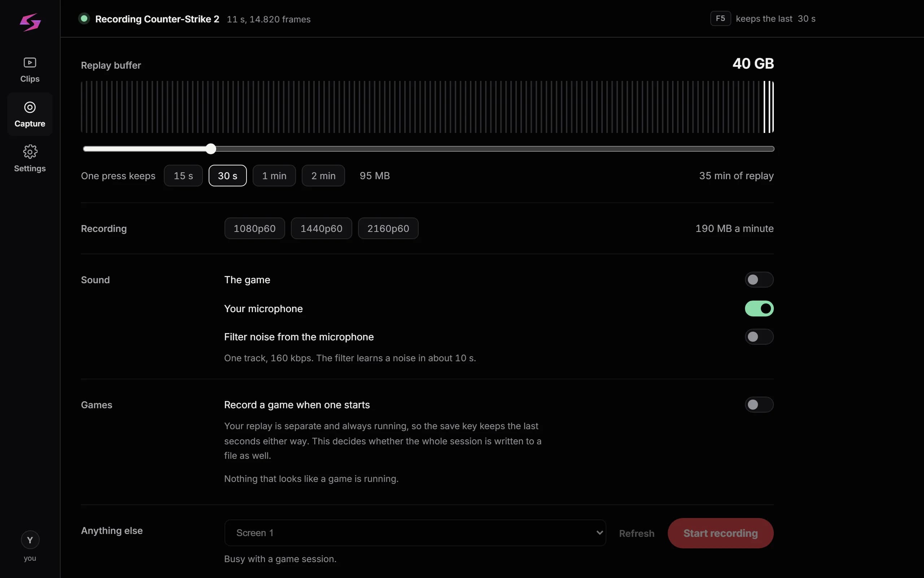Click the pink lightning app logo

(30, 22)
